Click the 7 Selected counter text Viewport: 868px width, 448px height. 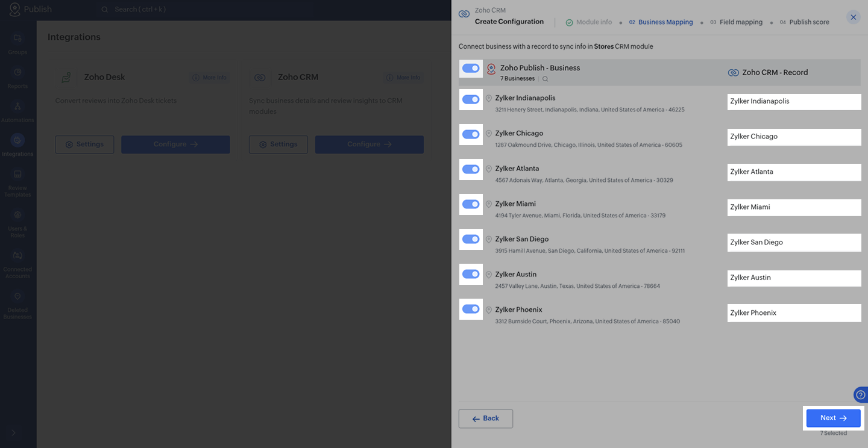pyautogui.click(x=834, y=434)
